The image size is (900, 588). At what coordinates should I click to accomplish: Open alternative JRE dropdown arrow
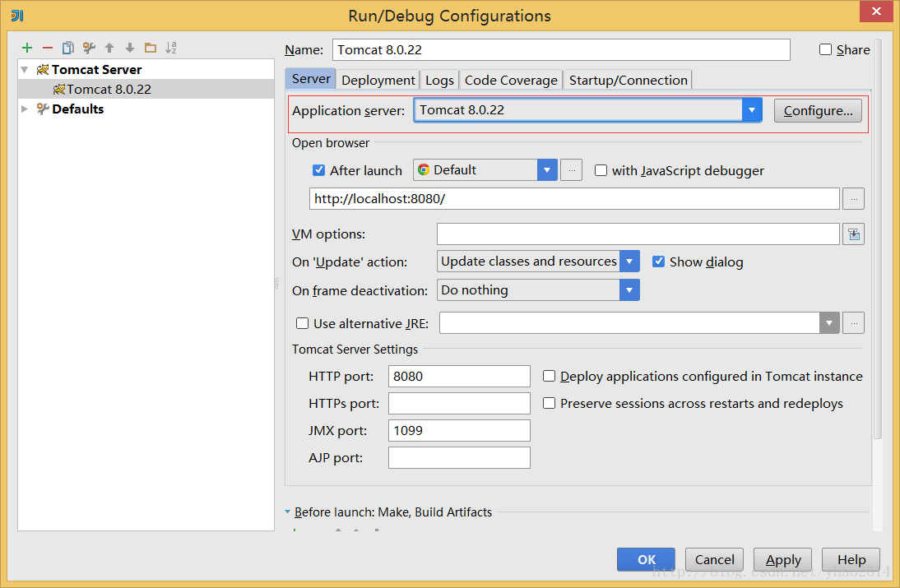pos(828,323)
